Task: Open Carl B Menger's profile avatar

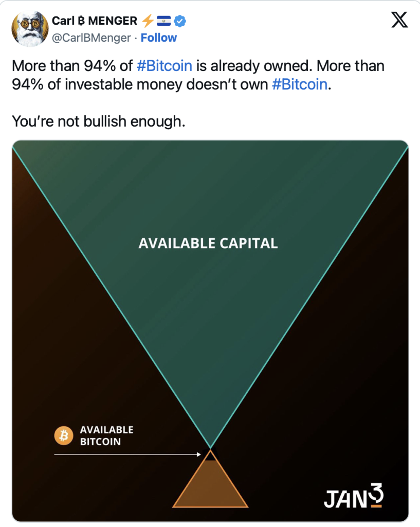Action: [x=30, y=29]
